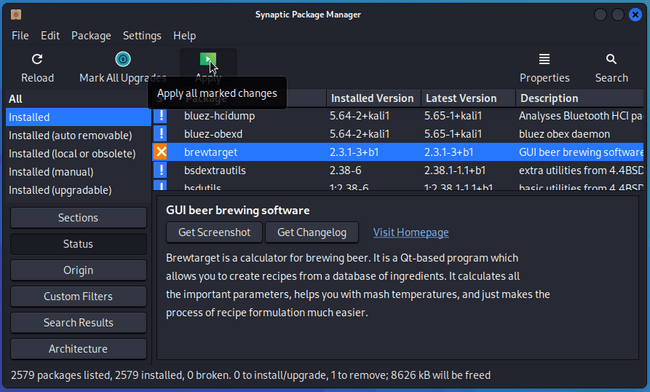
Task: Select Installed (local or obsolete) filter
Action: point(78,154)
